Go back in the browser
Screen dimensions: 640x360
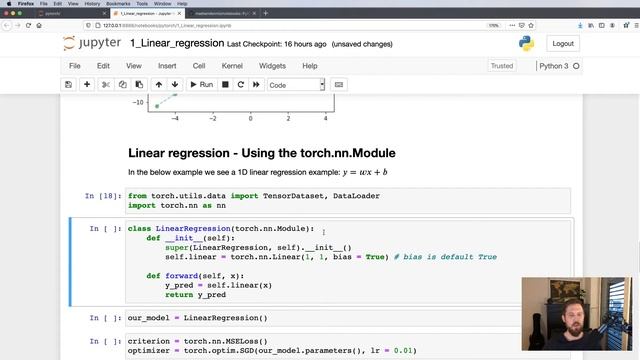7,25
